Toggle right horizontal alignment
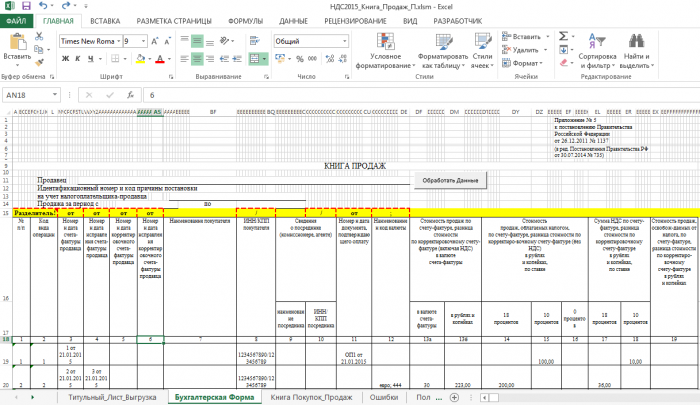 coord(210,58)
